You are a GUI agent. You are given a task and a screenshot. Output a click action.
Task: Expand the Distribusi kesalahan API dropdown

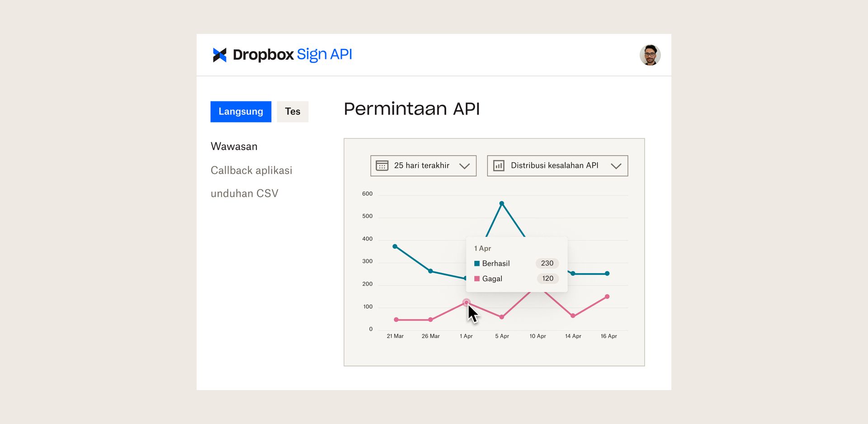[557, 166]
